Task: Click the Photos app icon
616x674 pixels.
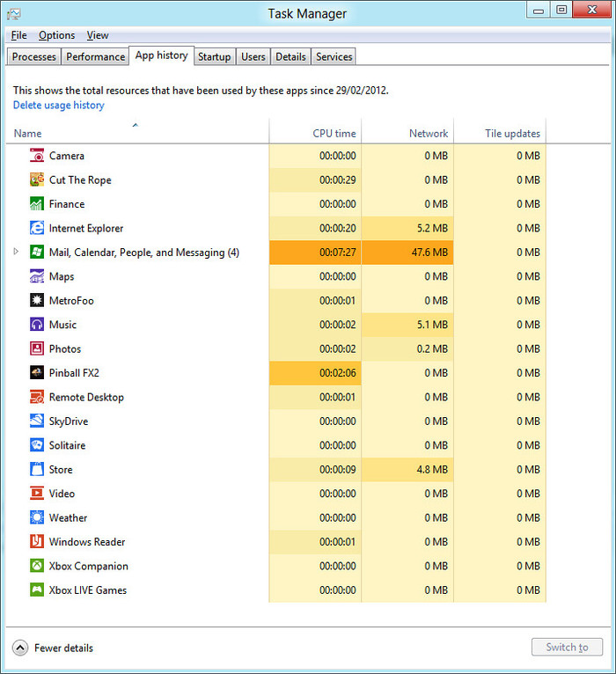Action: point(37,348)
